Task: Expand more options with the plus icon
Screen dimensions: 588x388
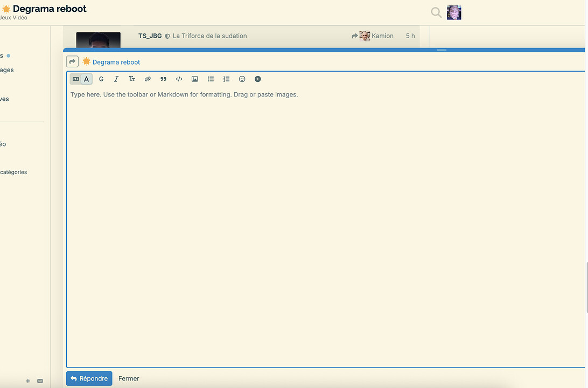Action: pos(257,79)
